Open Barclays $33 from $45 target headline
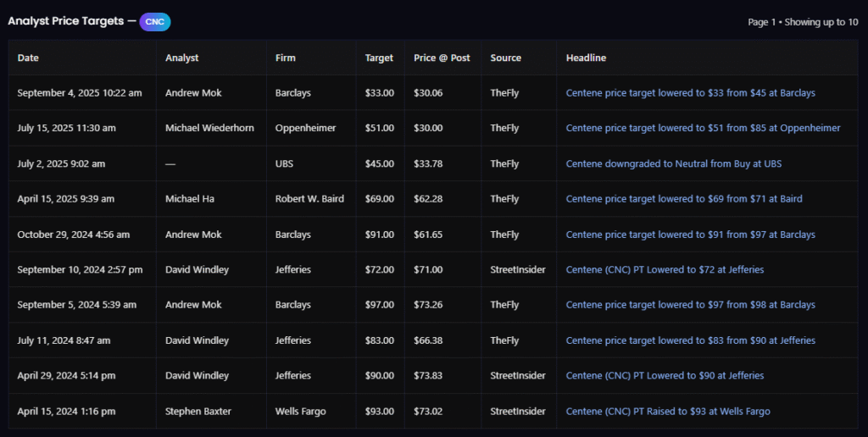Image resolution: width=868 pixels, height=437 pixels. click(690, 93)
